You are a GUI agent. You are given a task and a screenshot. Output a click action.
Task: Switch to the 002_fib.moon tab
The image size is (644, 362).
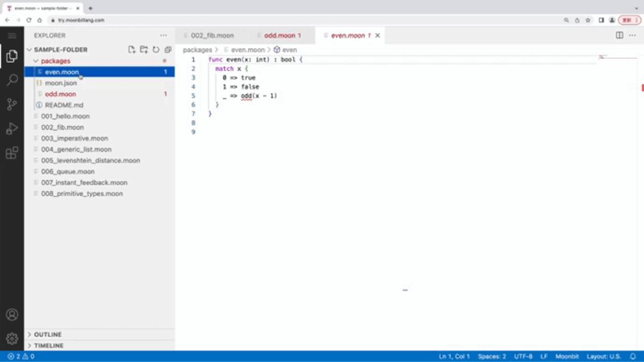(x=212, y=36)
